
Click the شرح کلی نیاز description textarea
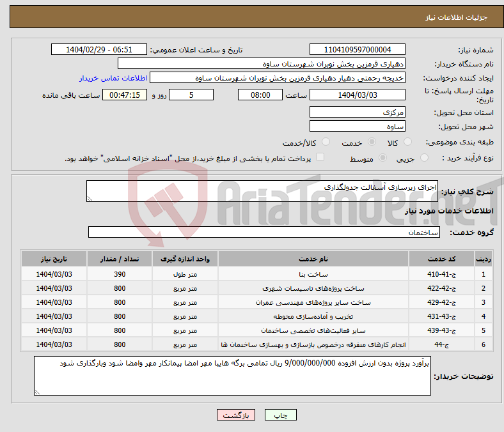point(262,191)
